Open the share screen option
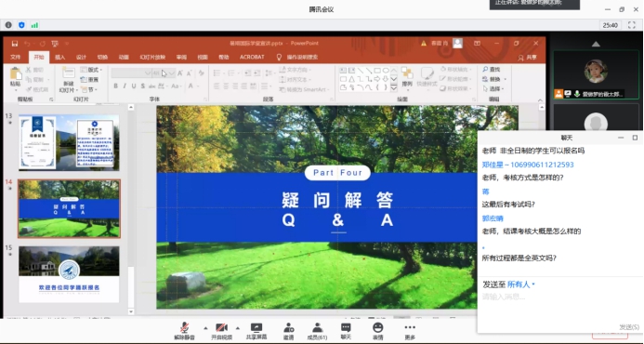This screenshot has width=644, height=344. click(x=256, y=331)
